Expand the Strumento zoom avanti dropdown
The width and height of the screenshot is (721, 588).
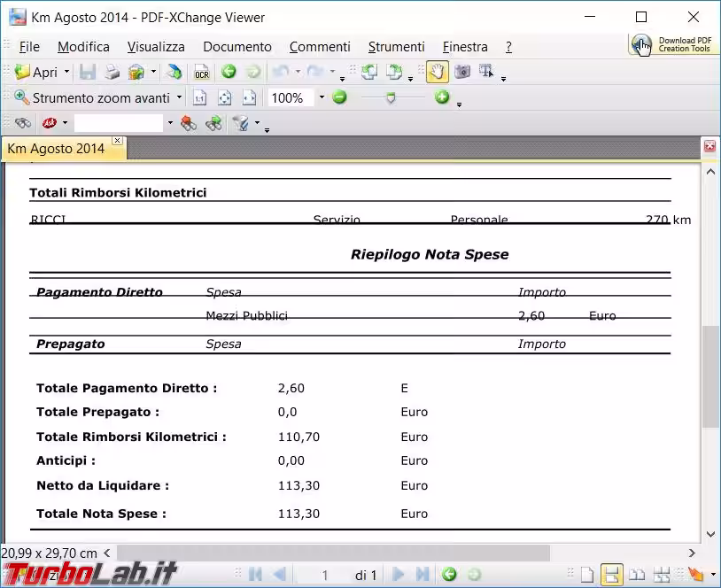[179, 98]
